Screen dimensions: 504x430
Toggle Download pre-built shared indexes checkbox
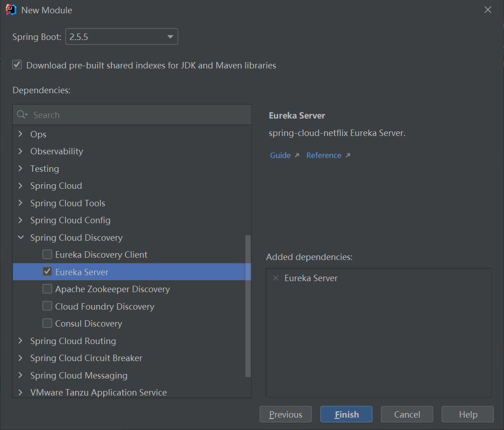[17, 65]
